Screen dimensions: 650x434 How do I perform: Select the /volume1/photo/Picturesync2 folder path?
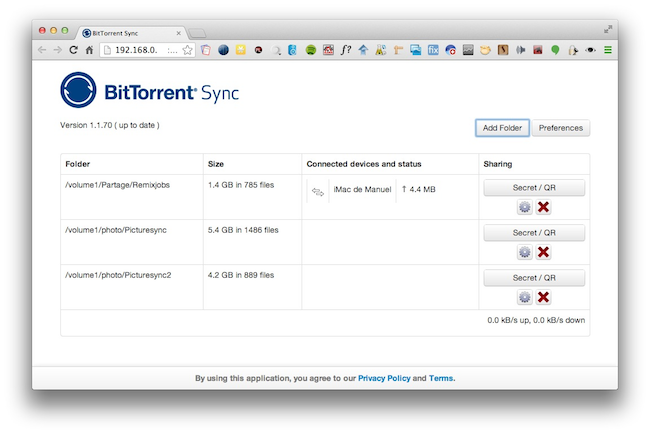118,275
